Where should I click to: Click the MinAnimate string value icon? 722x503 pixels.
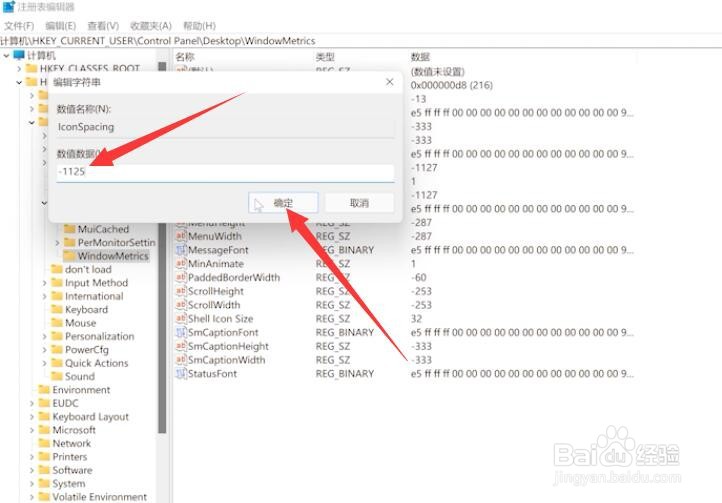pos(181,263)
